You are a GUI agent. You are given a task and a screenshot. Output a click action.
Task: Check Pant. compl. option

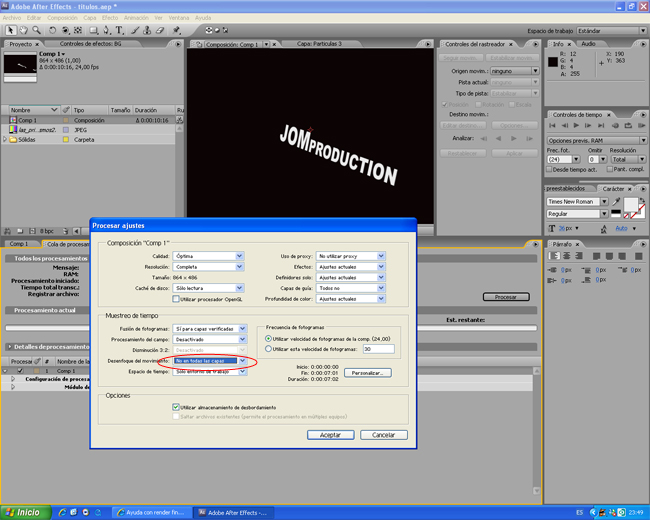(x=610, y=169)
